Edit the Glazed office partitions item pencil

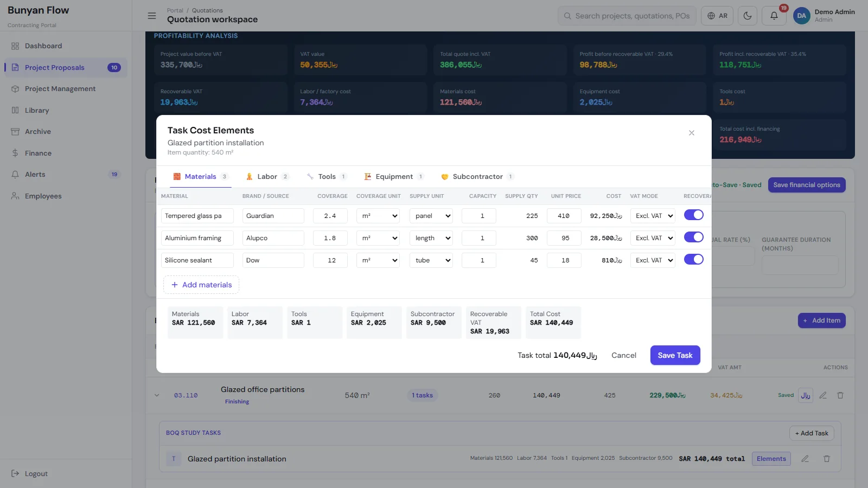(823, 395)
